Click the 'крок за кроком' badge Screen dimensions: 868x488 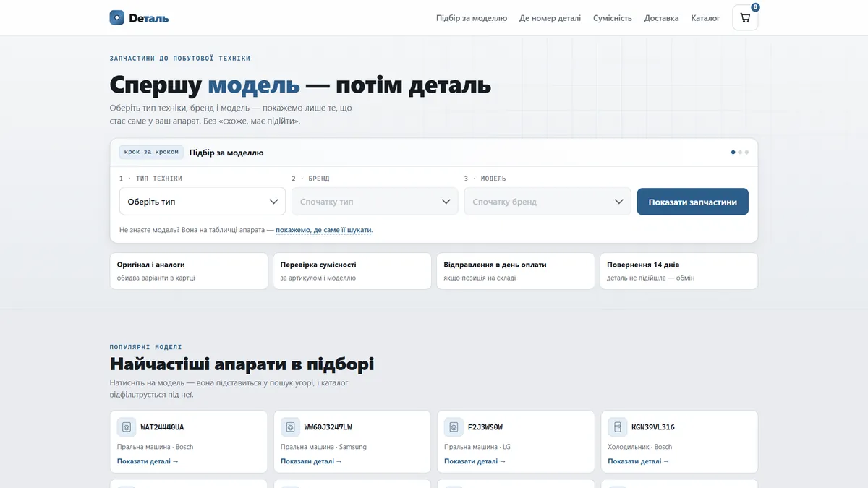point(151,153)
